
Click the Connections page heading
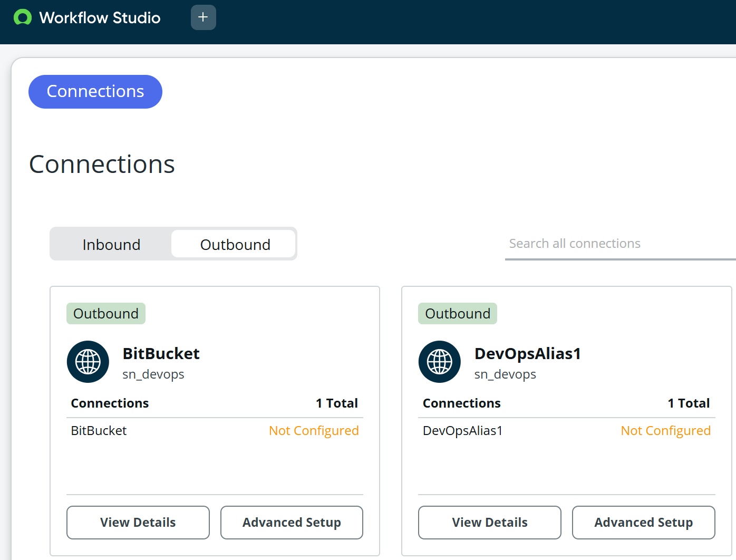[x=102, y=164]
